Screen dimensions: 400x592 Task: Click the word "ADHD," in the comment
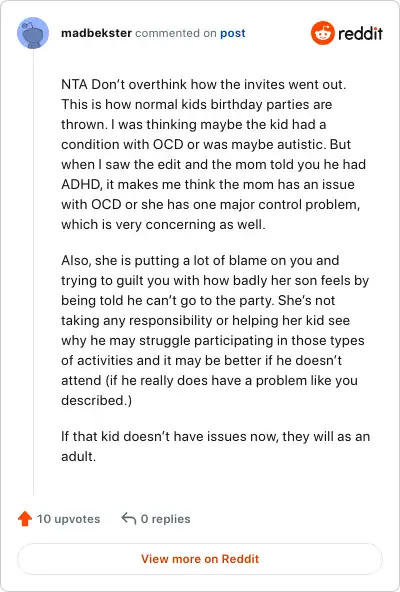(82, 185)
